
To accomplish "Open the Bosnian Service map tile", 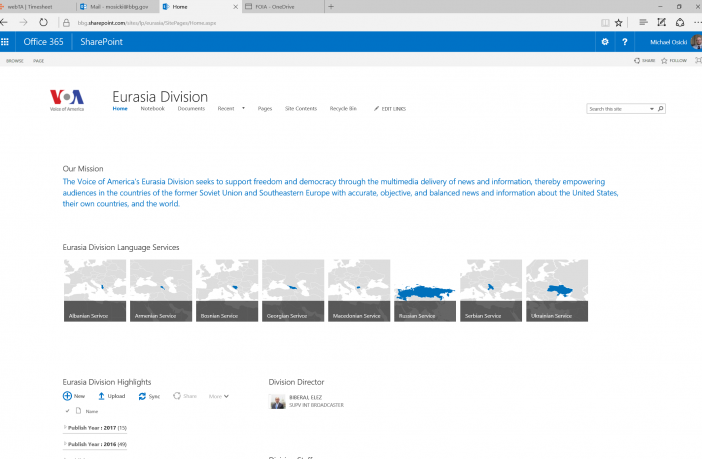I will [x=227, y=290].
